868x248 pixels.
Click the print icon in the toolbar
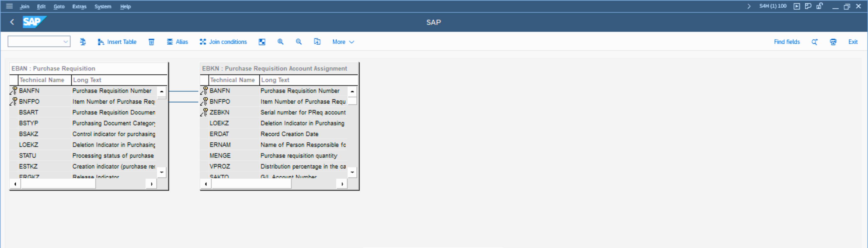(x=833, y=42)
